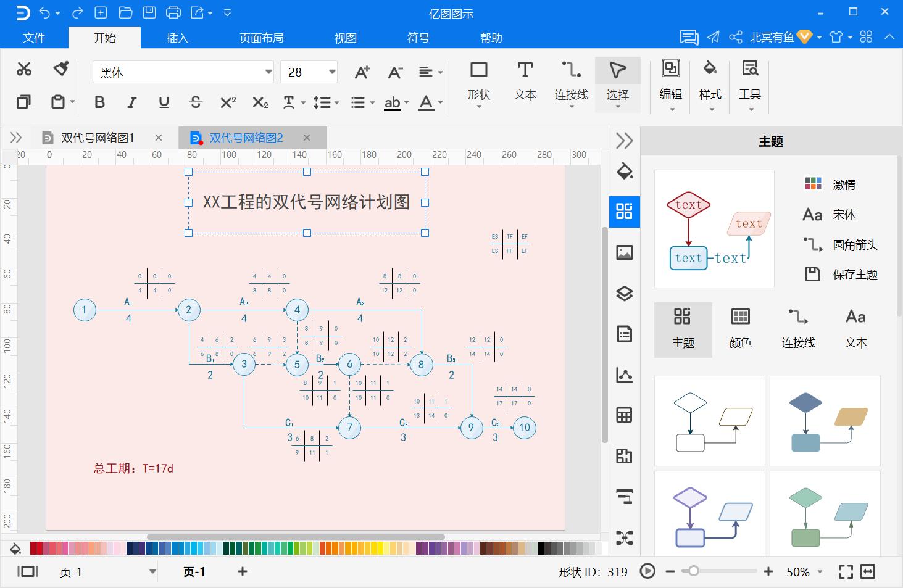Screen dimensions: 903x588
Task: Click the 保存主题 (Save Theme) button
Action: pos(854,274)
